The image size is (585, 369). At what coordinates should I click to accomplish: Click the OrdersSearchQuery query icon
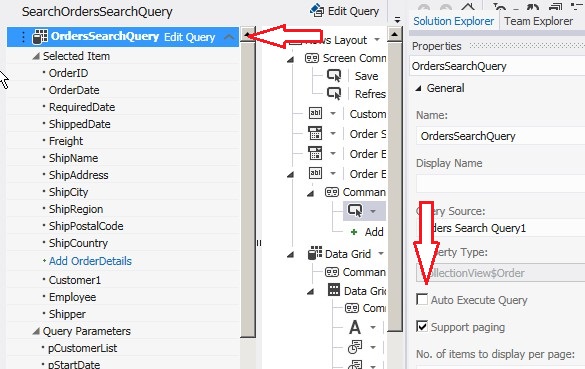(x=40, y=37)
